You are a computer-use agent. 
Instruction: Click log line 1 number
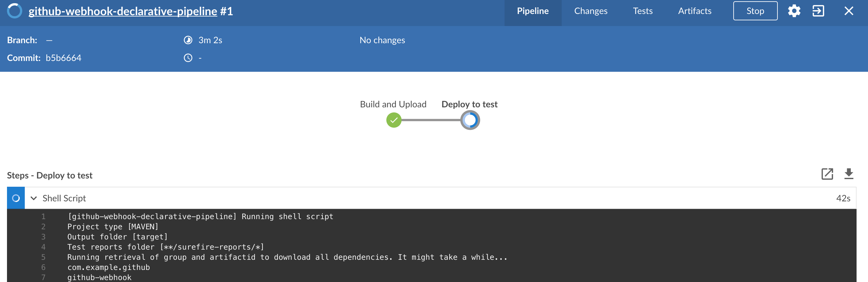click(43, 216)
